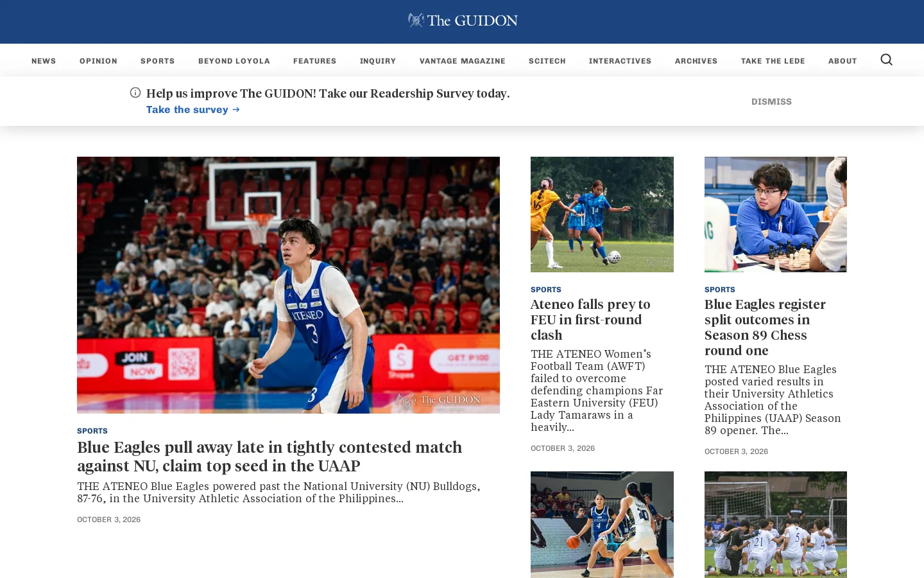Open the search icon in the navigation bar
This screenshot has height=578, width=924.
886,60
